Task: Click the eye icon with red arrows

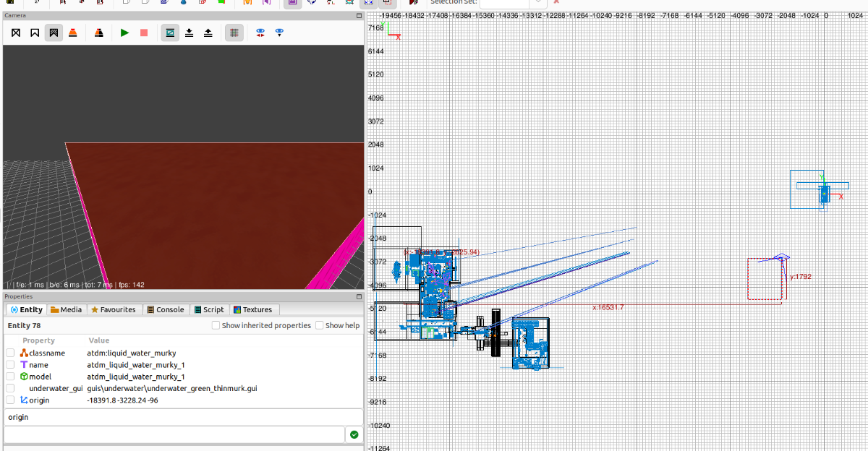Action: 260,33
